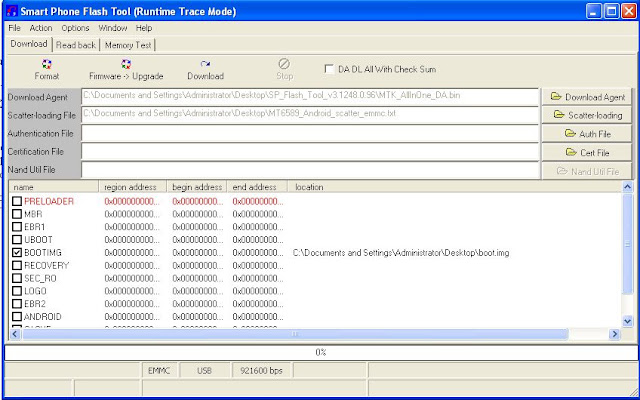
Task: Untick the BOOTIMG checkbox
Action: pos(17,253)
